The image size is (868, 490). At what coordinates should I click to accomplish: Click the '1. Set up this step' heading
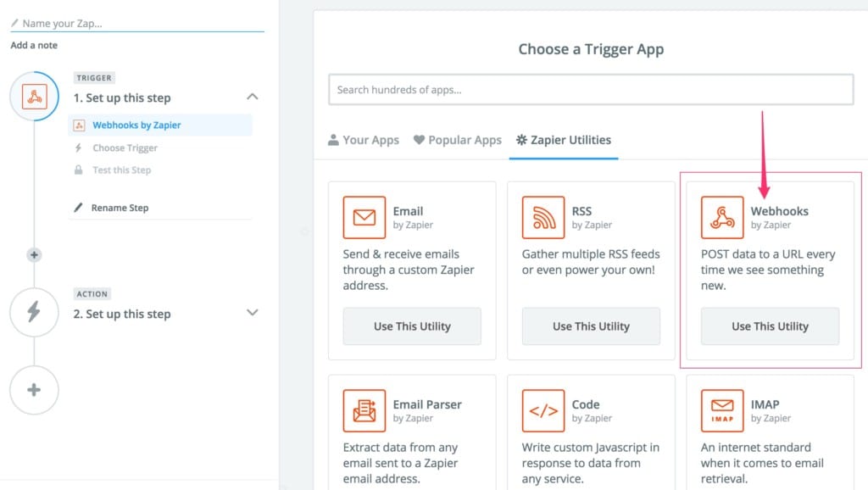(122, 98)
